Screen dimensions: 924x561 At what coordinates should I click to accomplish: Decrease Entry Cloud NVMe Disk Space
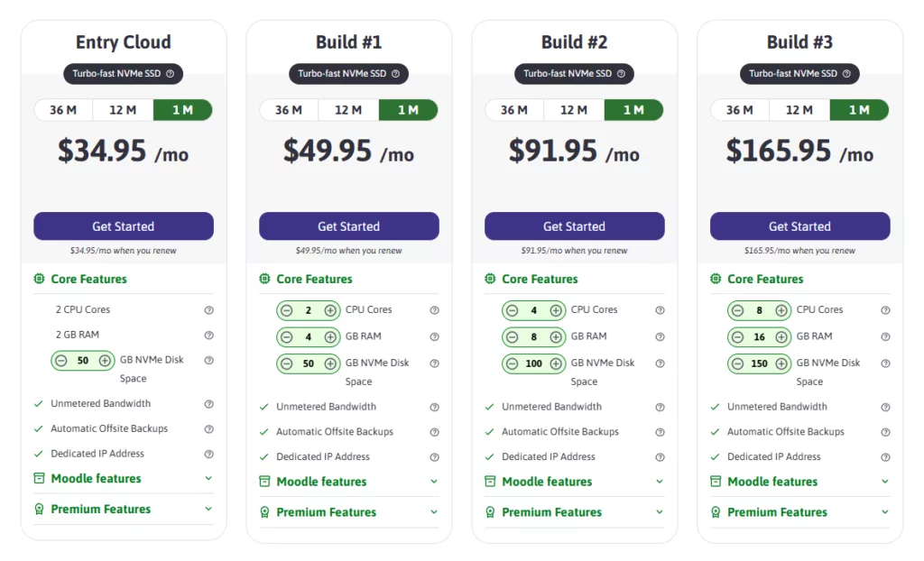[60, 361]
